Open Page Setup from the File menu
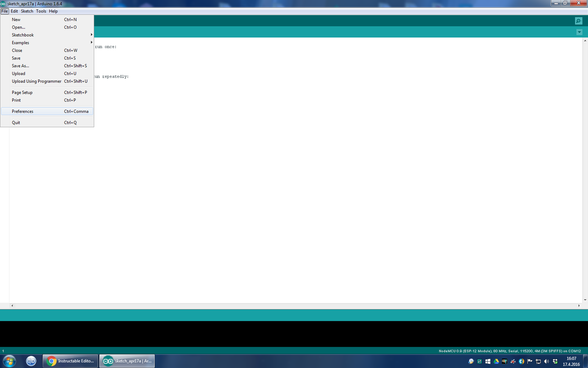 coord(47,92)
